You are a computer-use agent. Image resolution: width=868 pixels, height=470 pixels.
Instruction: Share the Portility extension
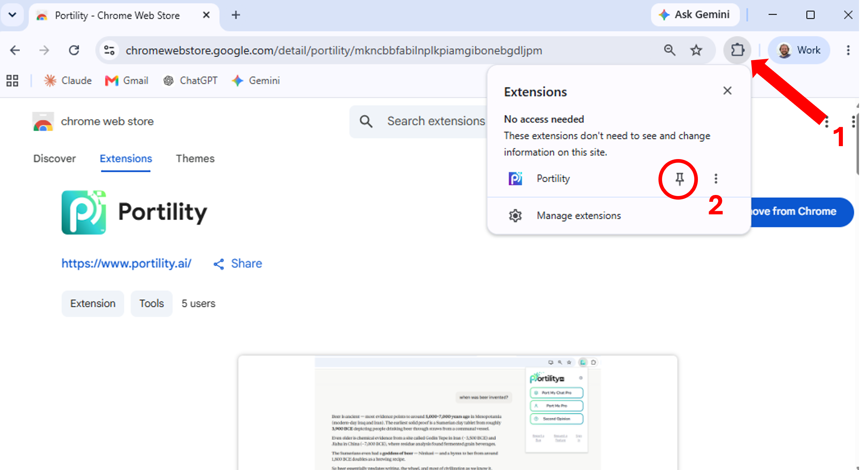point(238,264)
